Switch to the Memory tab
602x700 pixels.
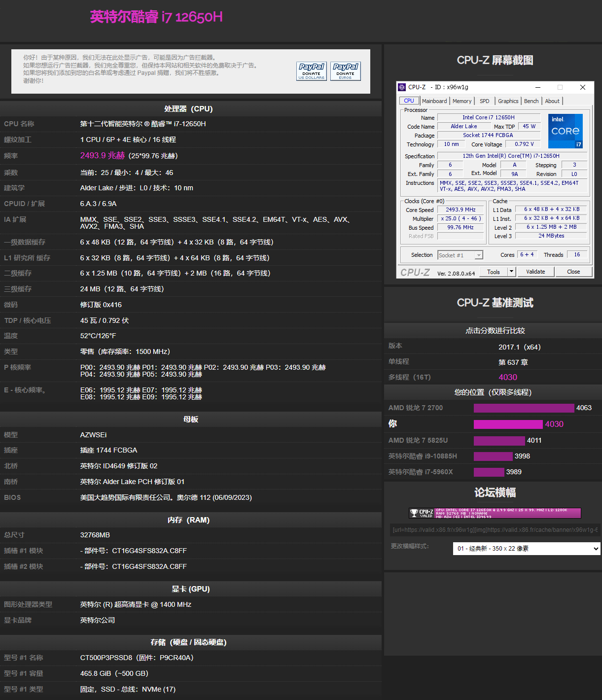[461, 101]
